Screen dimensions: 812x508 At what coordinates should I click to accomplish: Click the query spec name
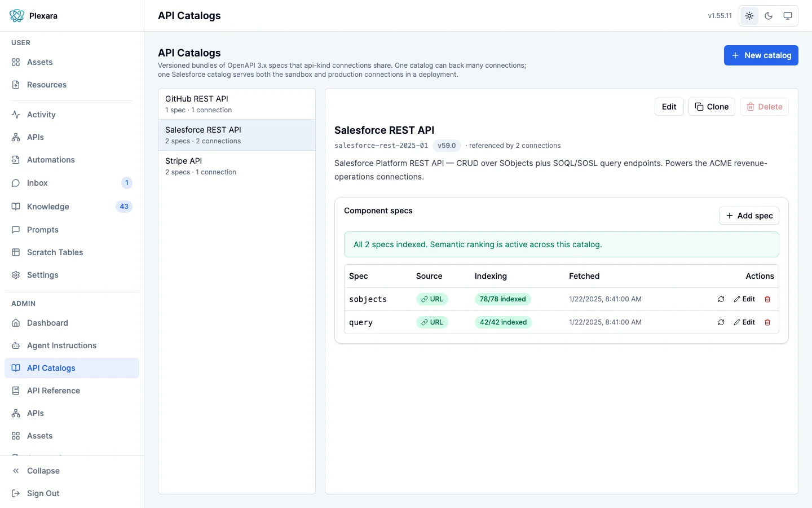pyautogui.click(x=361, y=322)
